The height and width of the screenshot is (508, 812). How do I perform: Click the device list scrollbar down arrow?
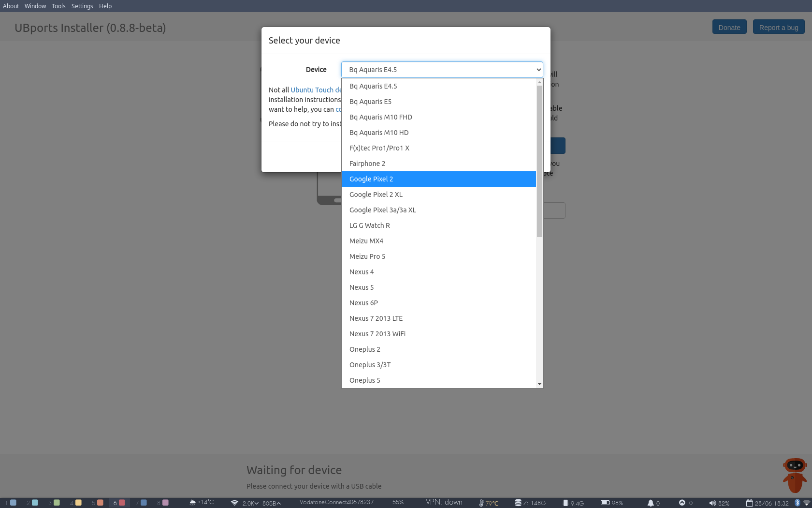point(539,384)
